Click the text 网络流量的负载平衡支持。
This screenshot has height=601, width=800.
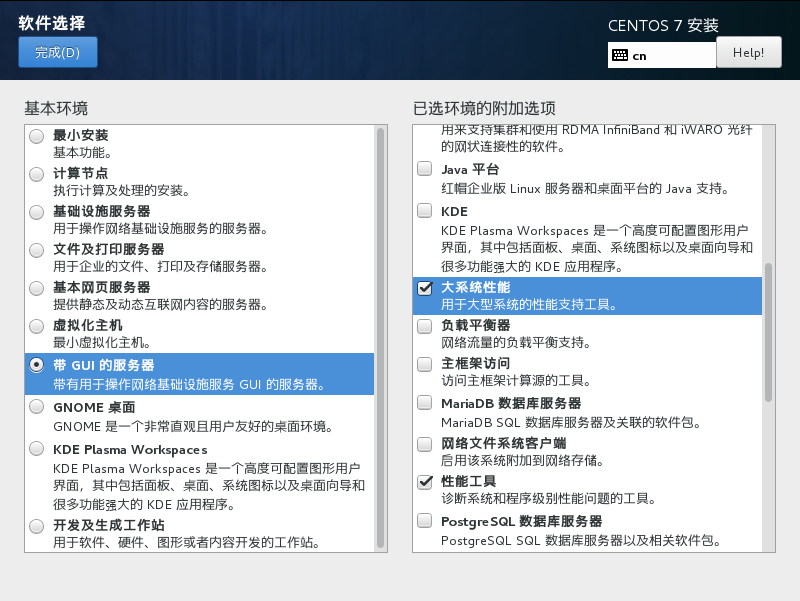(x=516, y=342)
